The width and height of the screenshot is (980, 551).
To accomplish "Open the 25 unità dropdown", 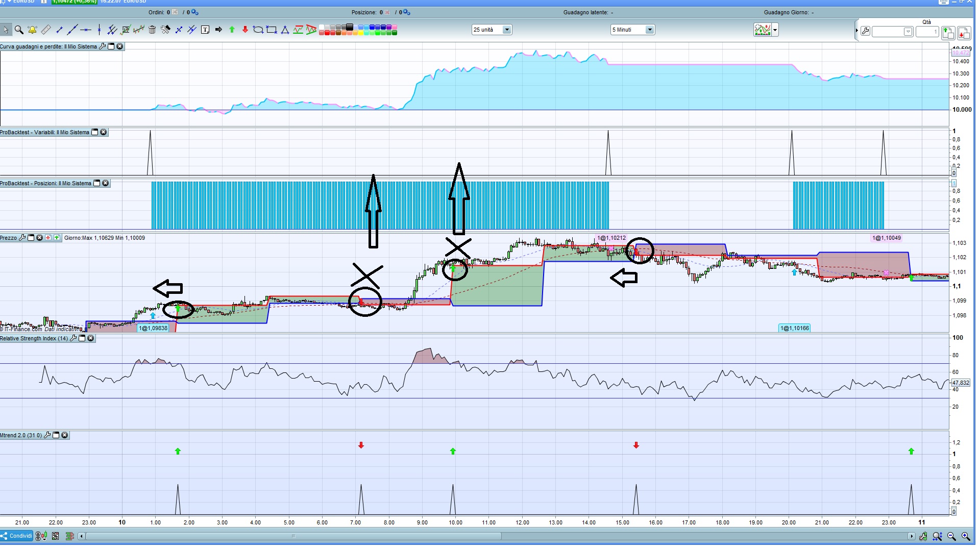I will coord(507,30).
